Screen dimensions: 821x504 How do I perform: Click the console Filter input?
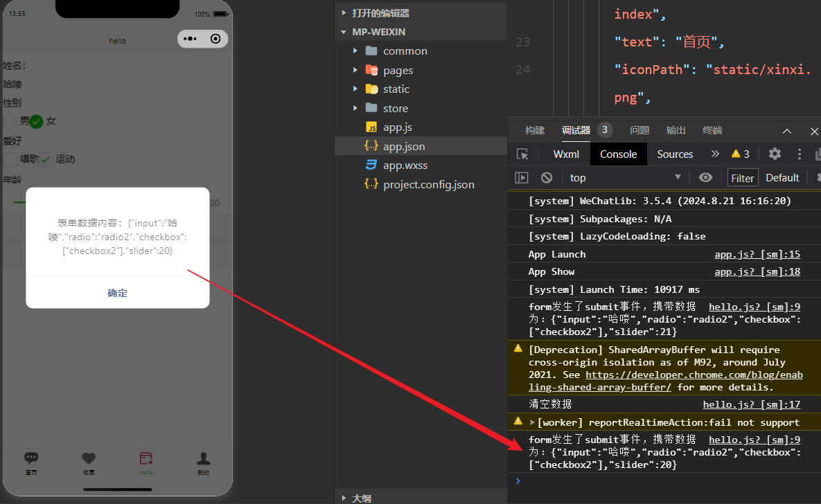click(x=743, y=178)
